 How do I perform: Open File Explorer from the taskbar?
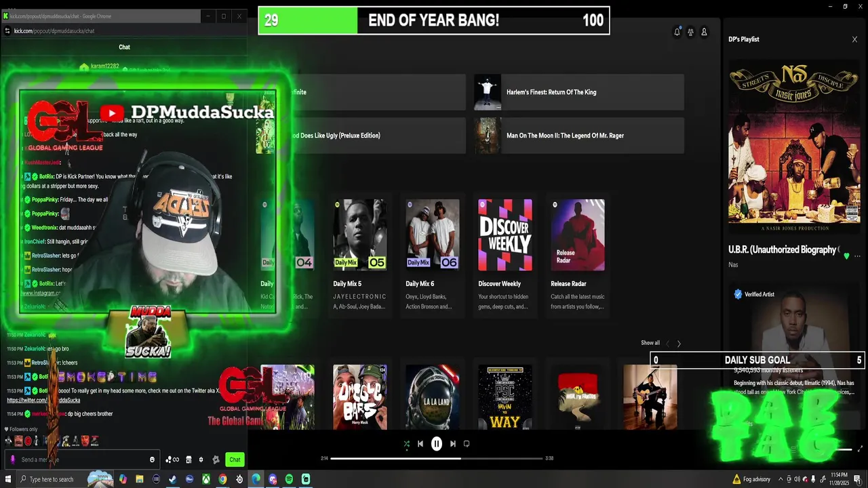140,479
